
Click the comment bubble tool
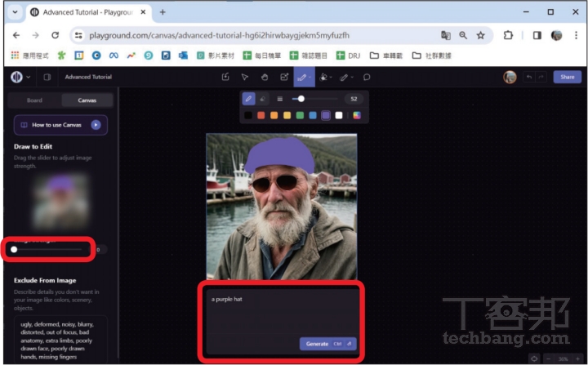click(367, 77)
